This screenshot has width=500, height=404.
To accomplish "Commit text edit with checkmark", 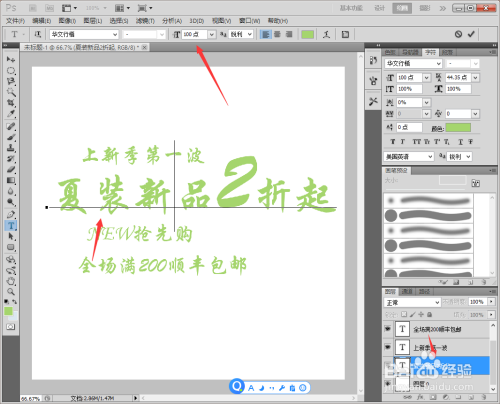I will tap(471, 34).
